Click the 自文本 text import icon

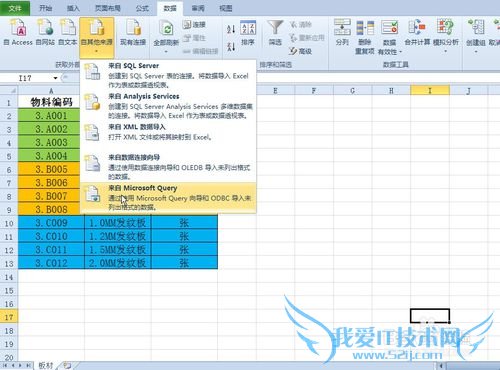68,32
